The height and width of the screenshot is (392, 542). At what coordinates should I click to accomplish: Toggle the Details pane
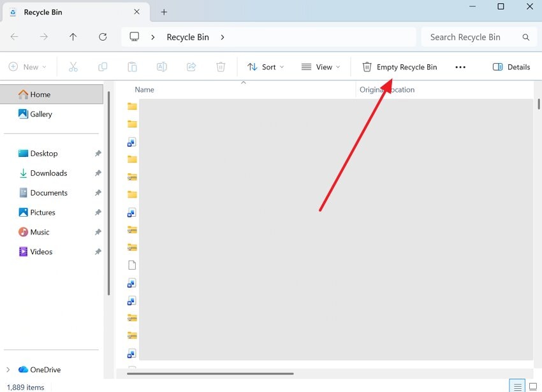click(511, 67)
